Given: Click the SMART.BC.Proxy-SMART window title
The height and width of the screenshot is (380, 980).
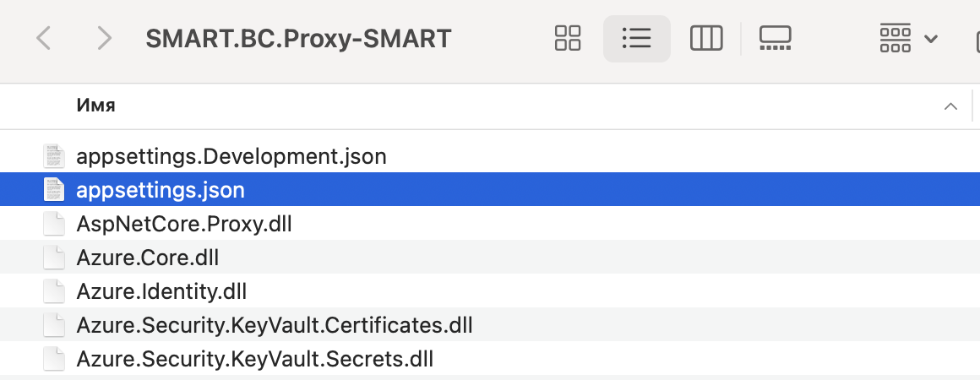Looking at the screenshot, I should [298, 38].
